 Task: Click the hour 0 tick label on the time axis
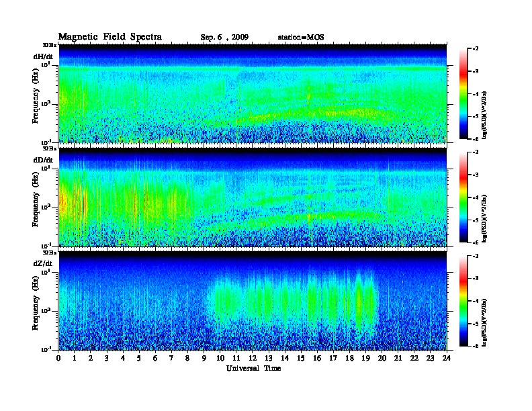pos(58,359)
